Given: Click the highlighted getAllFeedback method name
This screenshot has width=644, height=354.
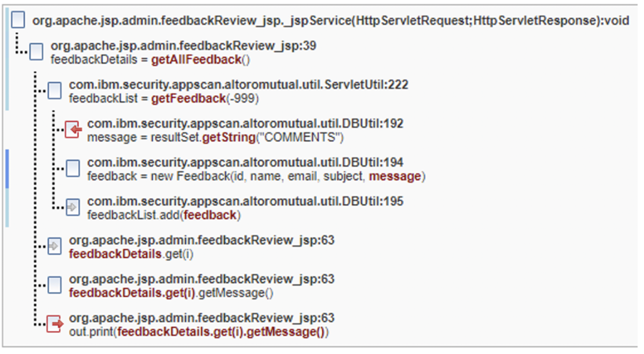Looking at the screenshot, I should (x=196, y=60).
